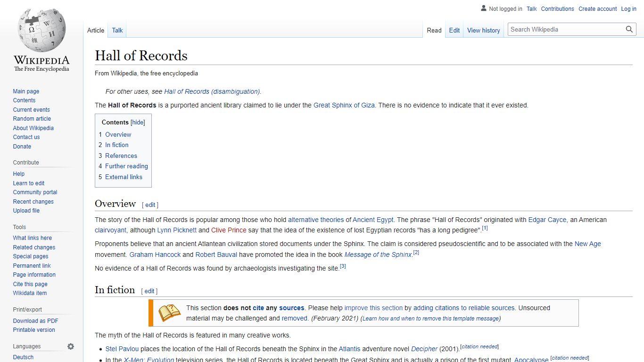Open Learn to edit

coord(29,183)
